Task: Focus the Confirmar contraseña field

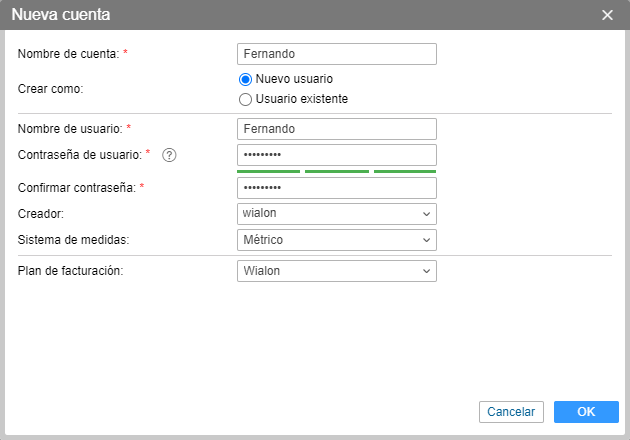Action: 337,188
